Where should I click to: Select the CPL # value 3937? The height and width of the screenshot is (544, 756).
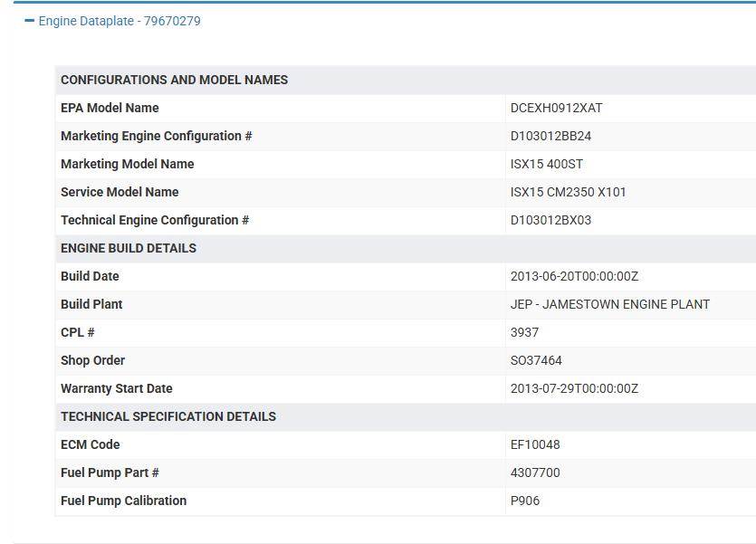(x=524, y=332)
